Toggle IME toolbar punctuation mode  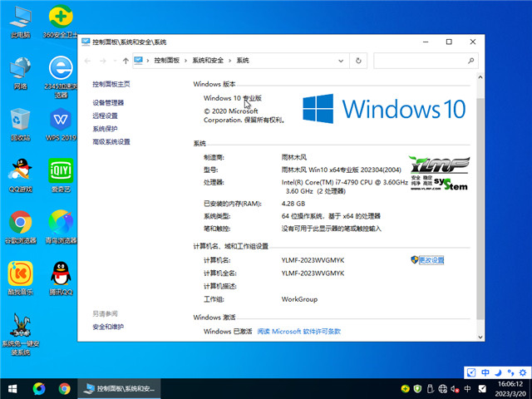[x=510, y=372]
